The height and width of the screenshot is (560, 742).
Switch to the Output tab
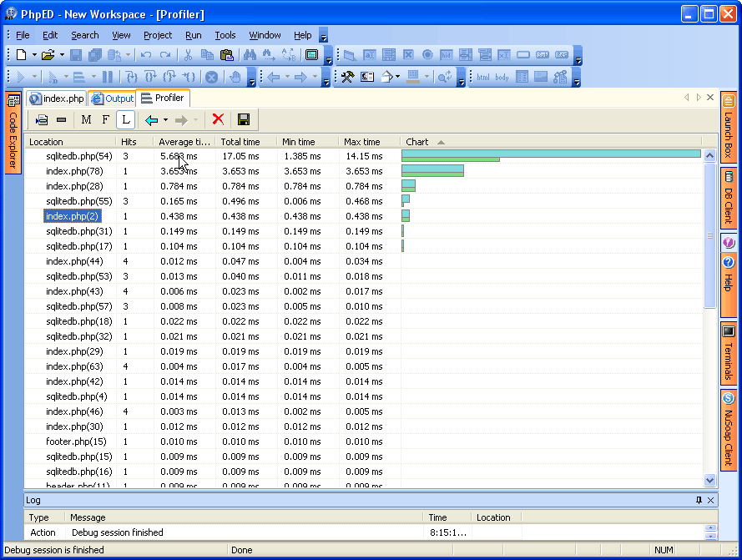pos(112,98)
